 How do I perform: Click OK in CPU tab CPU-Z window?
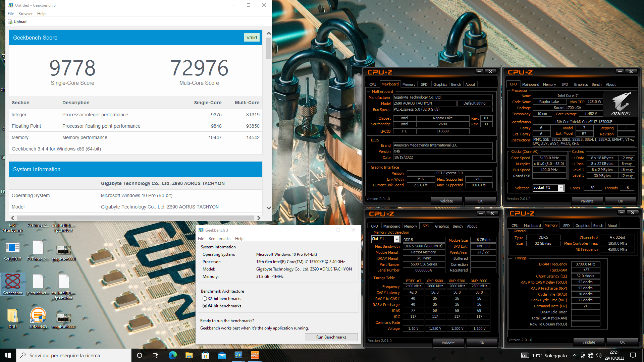click(x=621, y=201)
